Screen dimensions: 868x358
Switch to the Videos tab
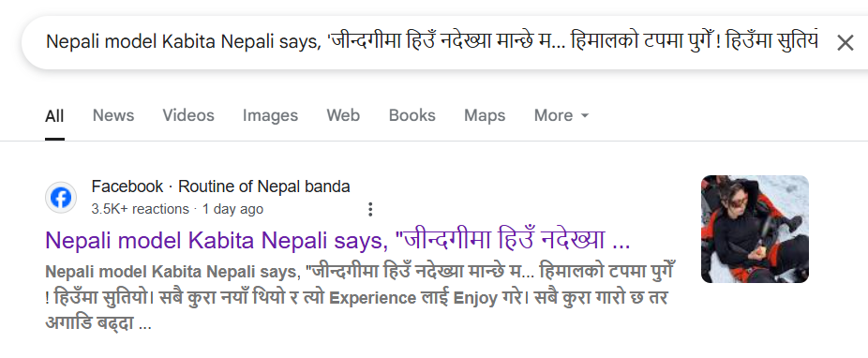188,115
